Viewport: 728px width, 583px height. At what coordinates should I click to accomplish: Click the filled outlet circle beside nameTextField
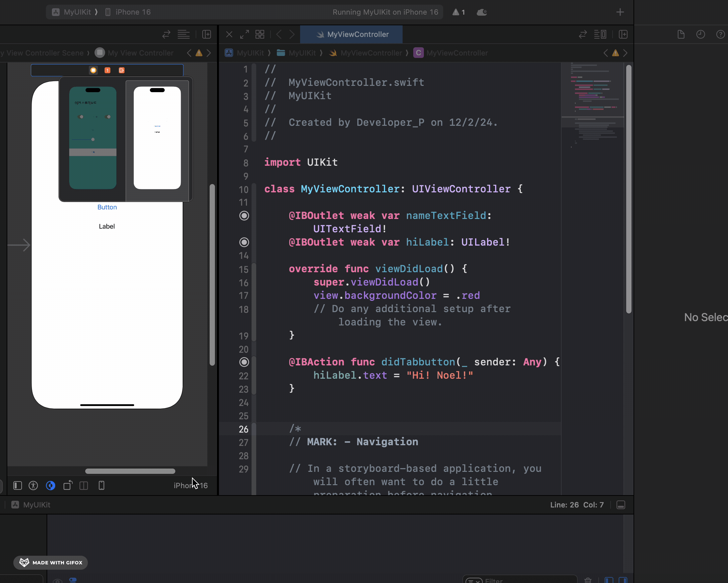(x=244, y=216)
